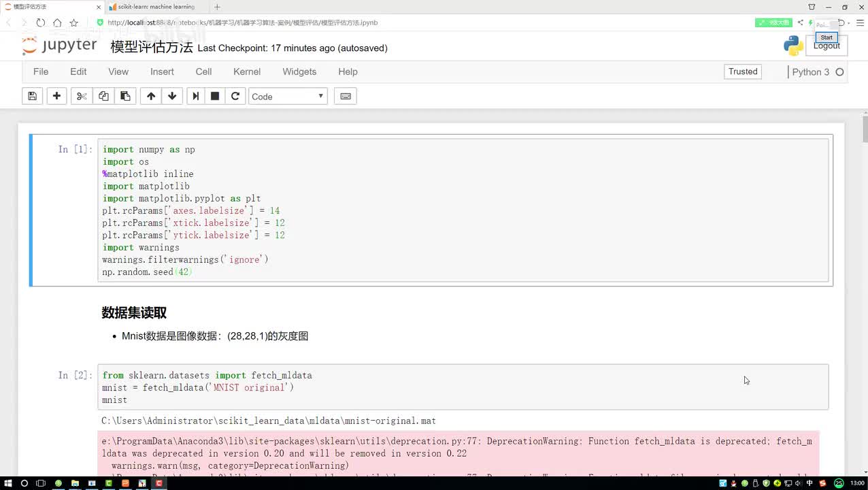The height and width of the screenshot is (490, 868).
Task: Click the page vertical scrollbar thumb
Action: [x=865, y=129]
